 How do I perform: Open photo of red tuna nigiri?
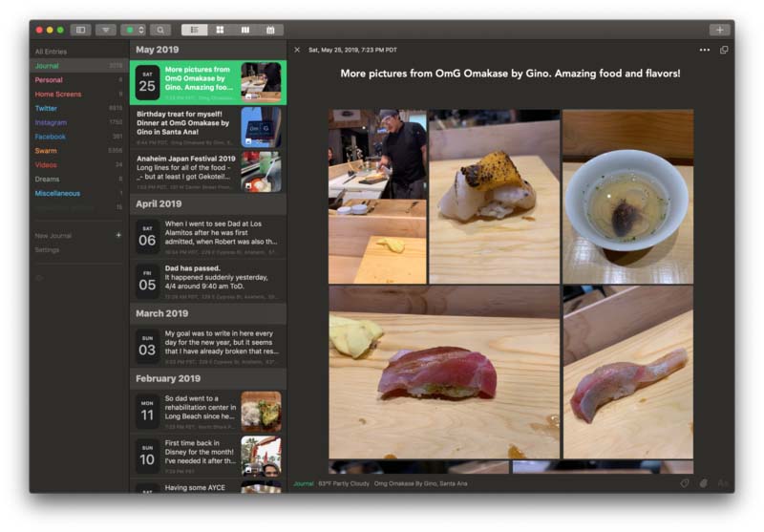[444, 372]
